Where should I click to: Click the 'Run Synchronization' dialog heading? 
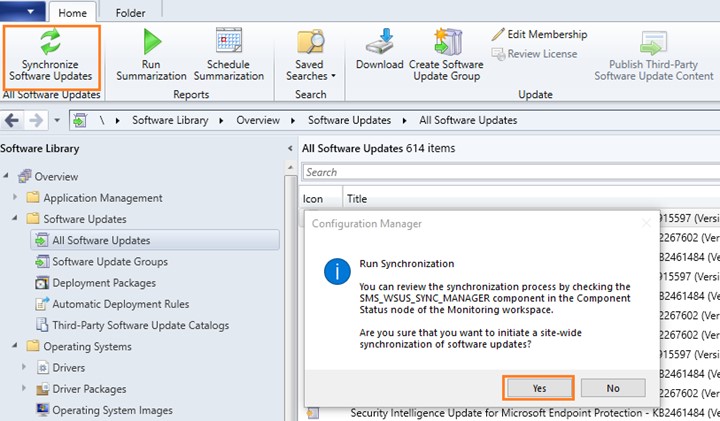pyautogui.click(x=407, y=264)
